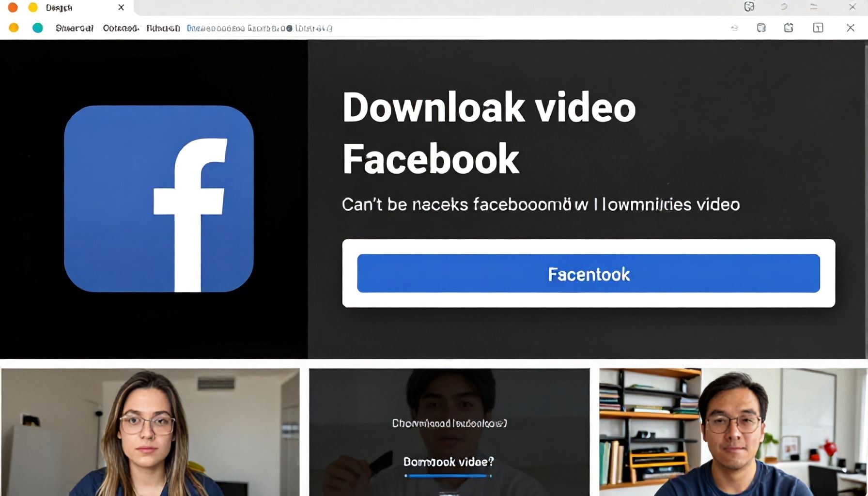Open the video thumbnail of the woman with glasses

150,432
